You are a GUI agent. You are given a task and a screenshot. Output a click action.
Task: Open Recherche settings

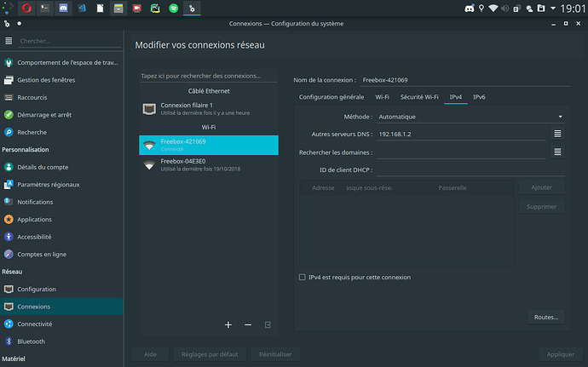(62, 132)
